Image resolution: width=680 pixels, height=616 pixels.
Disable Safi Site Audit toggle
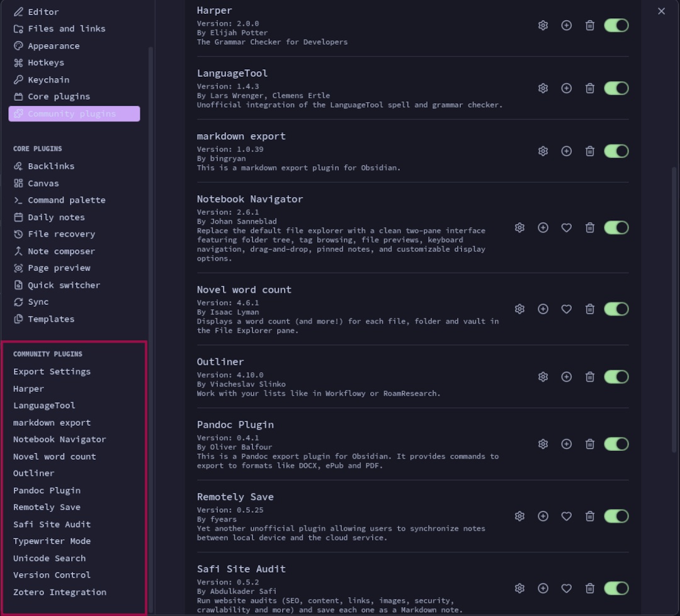coord(616,588)
